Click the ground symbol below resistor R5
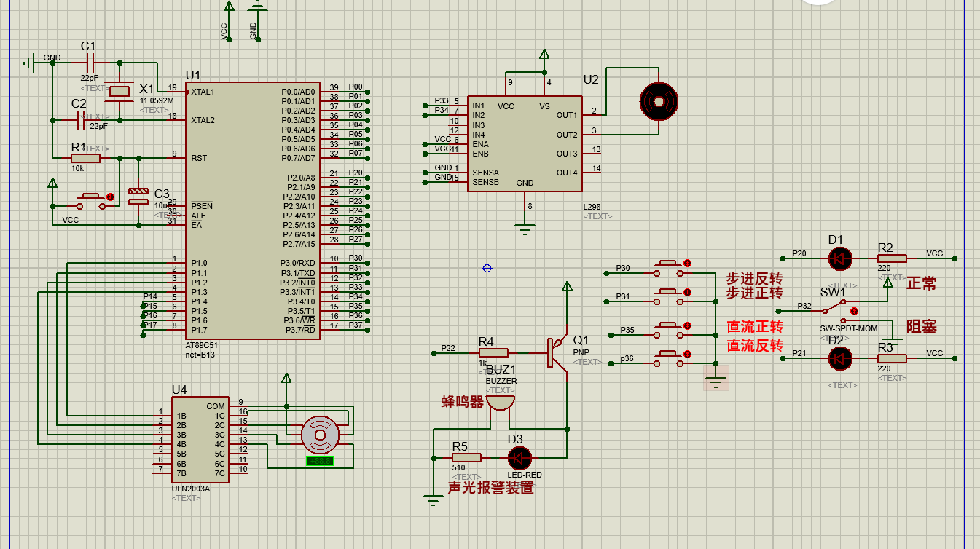The width and height of the screenshot is (980, 549). click(x=434, y=499)
